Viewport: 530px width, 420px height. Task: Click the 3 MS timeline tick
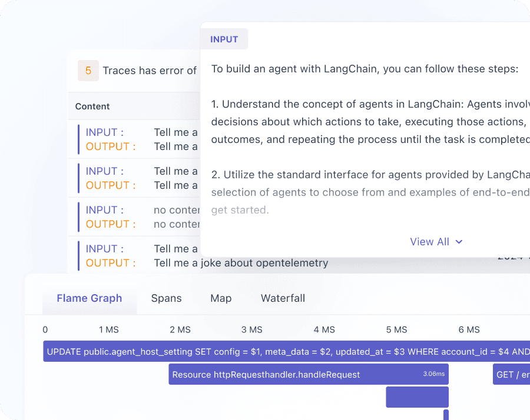click(252, 329)
